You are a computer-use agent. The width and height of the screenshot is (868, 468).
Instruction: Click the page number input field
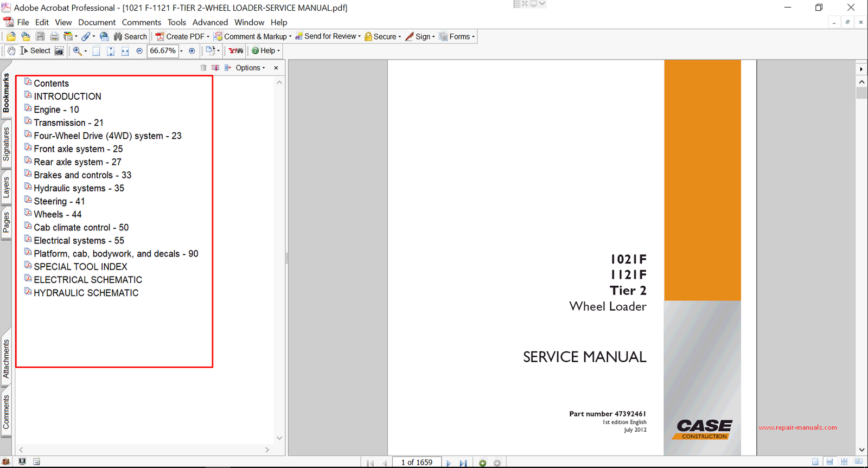click(417, 463)
